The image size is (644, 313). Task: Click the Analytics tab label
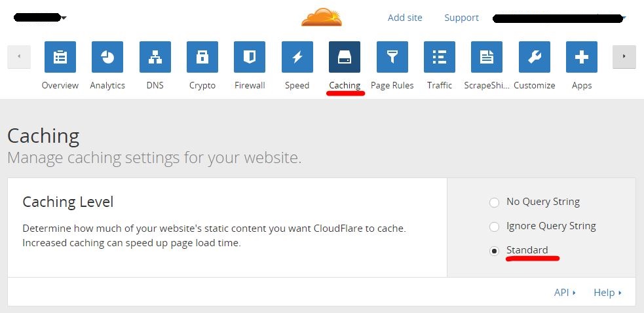click(107, 85)
